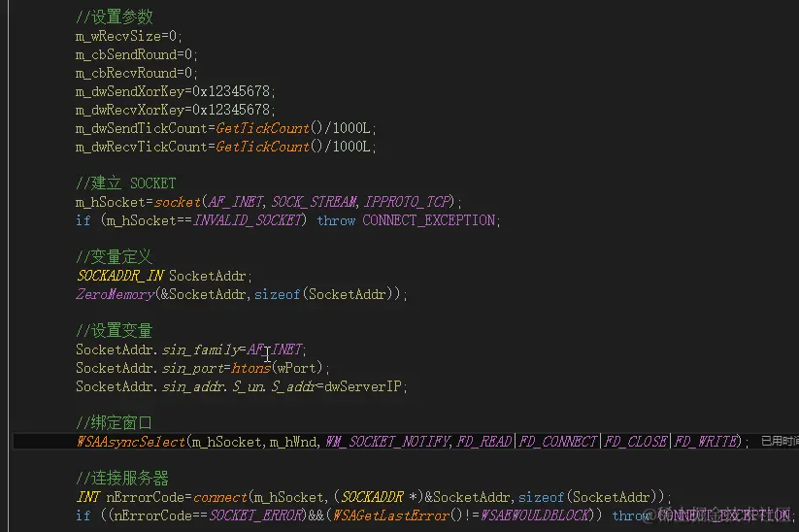Screen dimensions: 799x532
Task: Click the comment '//变量定义'
Action: click(115, 257)
